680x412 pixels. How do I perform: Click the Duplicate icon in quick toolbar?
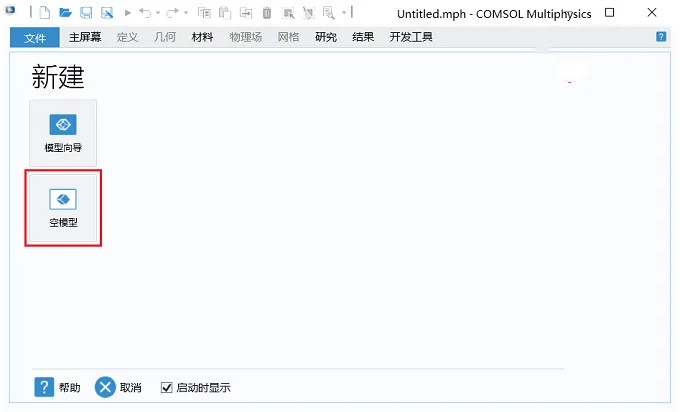point(246,13)
